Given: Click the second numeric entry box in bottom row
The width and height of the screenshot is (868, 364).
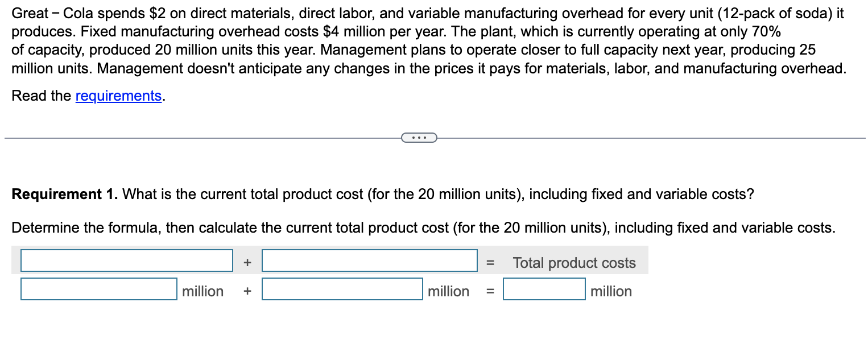Looking at the screenshot, I should pyautogui.click(x=341, y=289).
